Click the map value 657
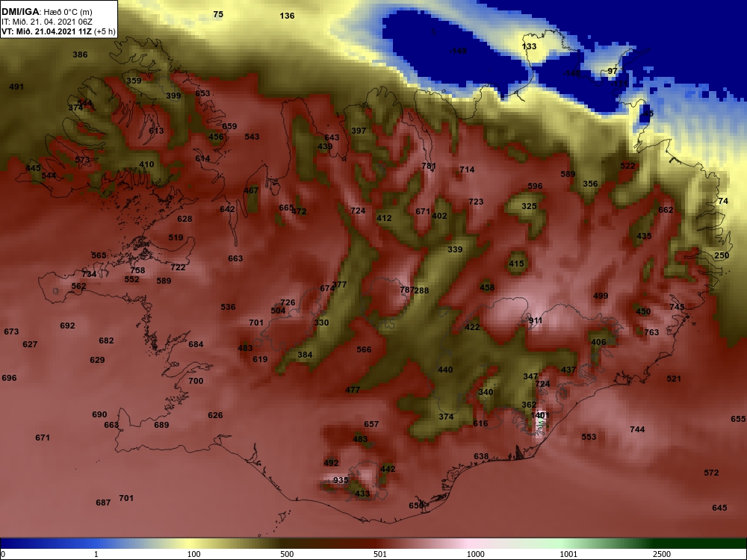The image size is (747, 560). (x=371, y=424)
